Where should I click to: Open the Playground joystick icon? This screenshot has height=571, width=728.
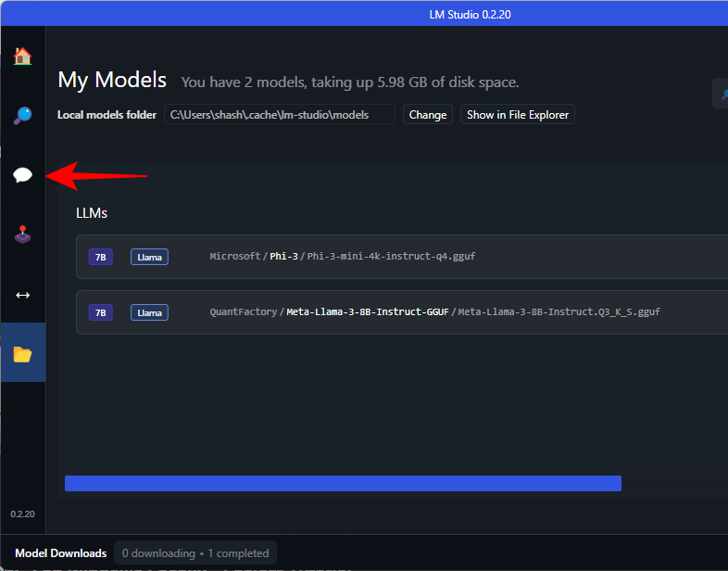(x=22, y=235)
